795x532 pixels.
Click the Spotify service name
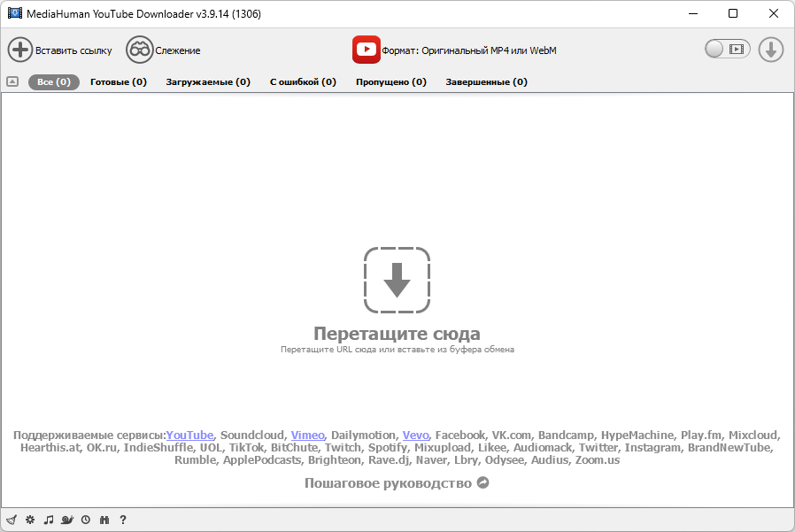coord(388,447)
